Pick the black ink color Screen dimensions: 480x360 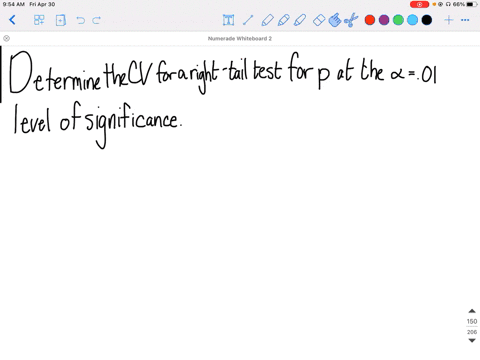pos(427,20)
